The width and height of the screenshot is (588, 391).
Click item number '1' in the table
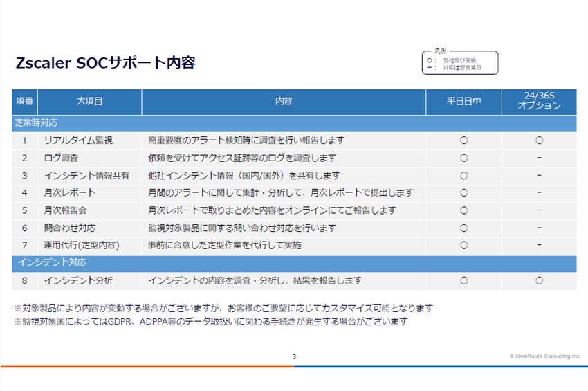coord(25,140)
